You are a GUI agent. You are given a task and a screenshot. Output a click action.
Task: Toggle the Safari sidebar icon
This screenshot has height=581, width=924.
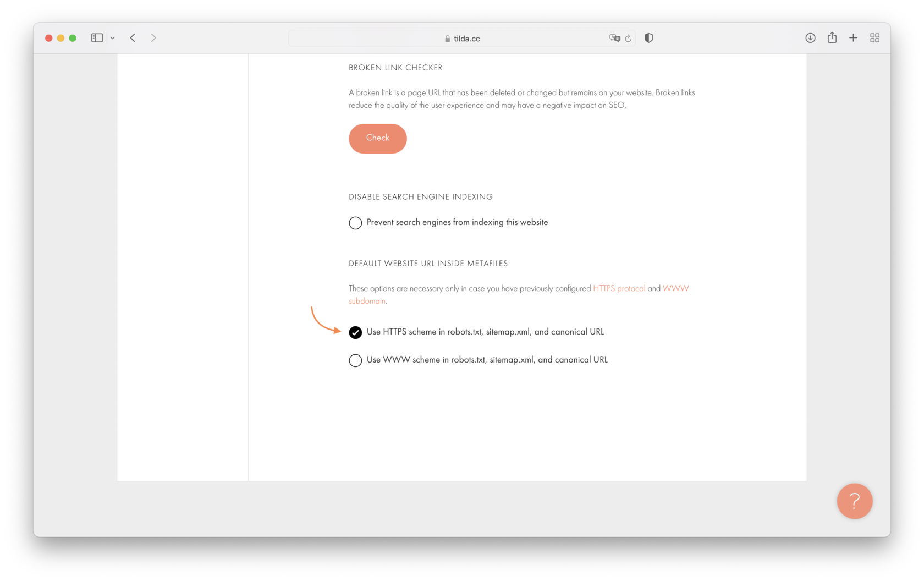pos(97,38)
